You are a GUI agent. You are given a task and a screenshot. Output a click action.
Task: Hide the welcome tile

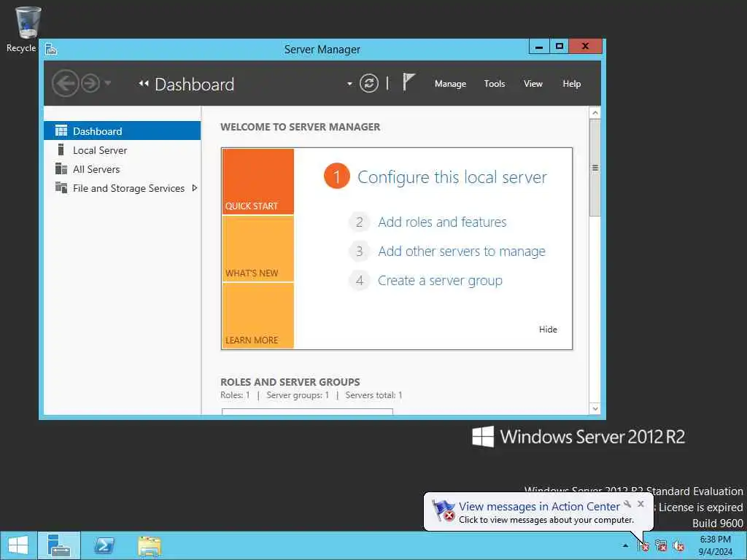coord(548,330)
